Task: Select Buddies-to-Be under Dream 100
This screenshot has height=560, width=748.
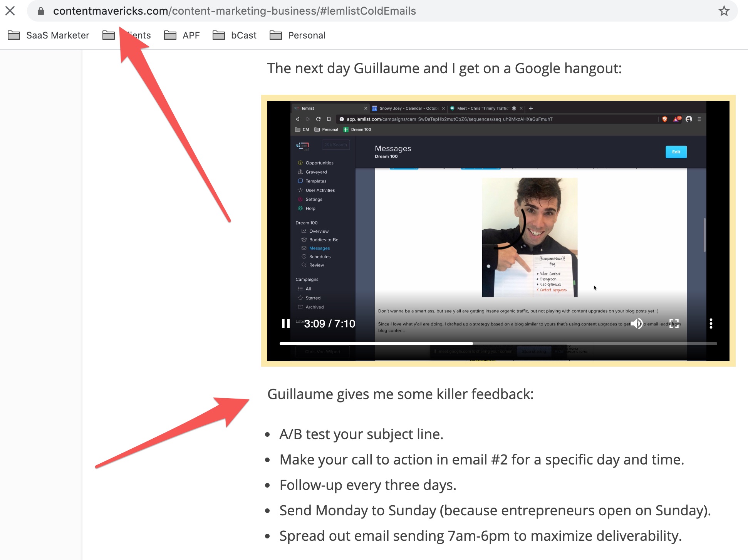Action: click(320, 240)
